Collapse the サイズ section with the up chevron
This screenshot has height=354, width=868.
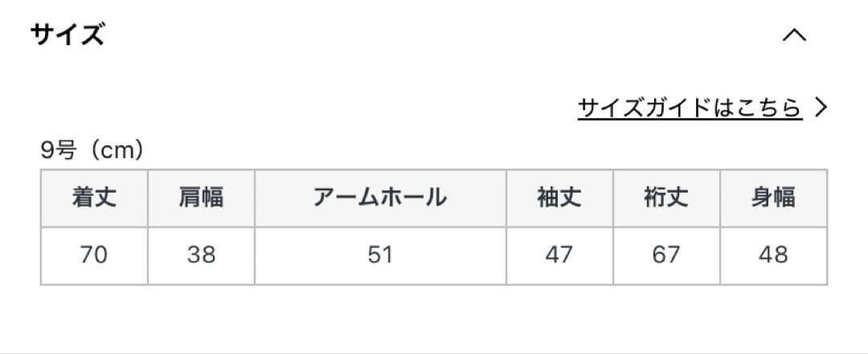click(793, 36)
